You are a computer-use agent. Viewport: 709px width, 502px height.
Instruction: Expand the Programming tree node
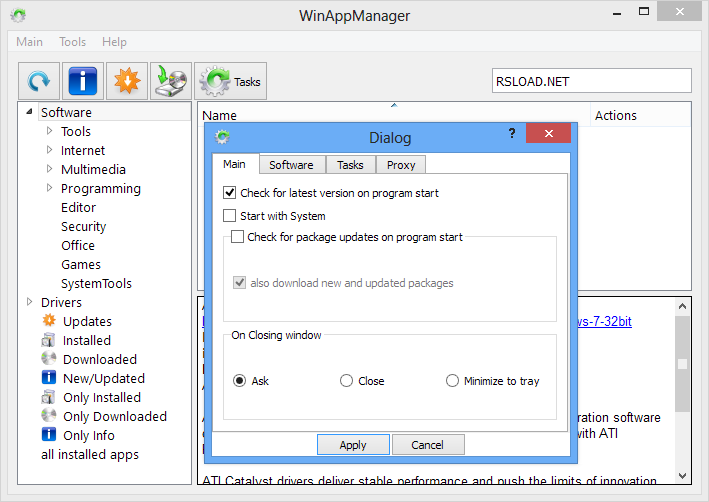[x=49, y=188]
